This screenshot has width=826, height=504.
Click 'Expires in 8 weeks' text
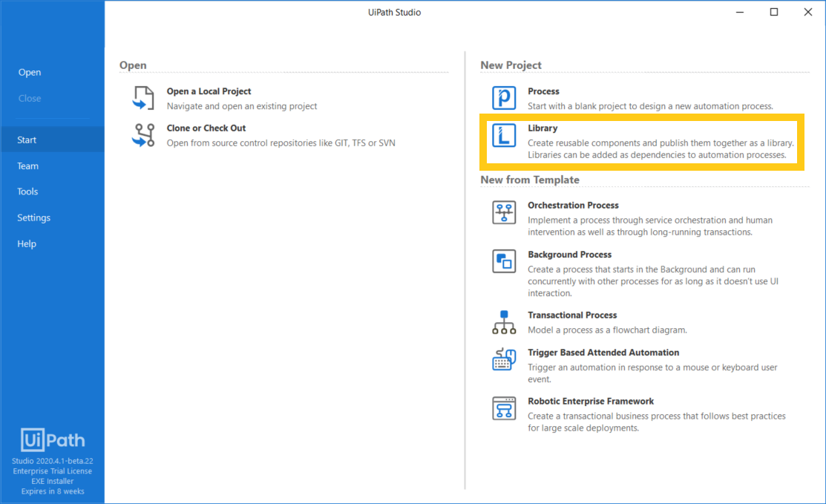[53, 491]
